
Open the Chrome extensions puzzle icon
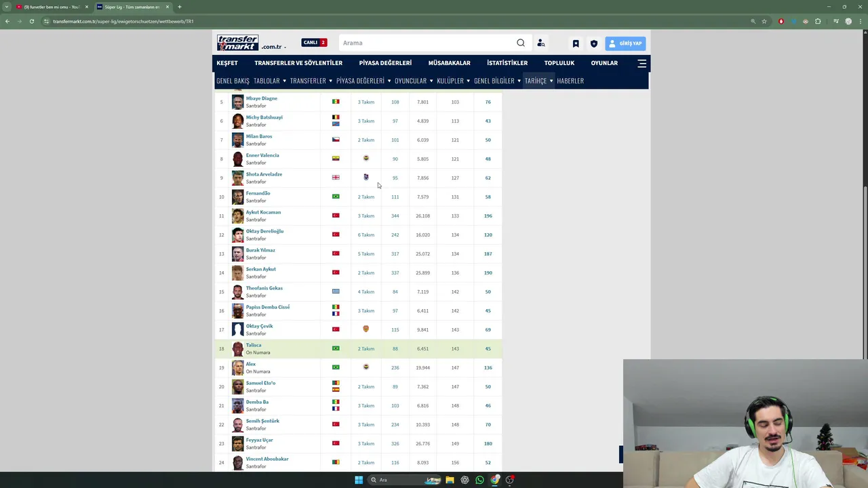click(x=818, y=21)
